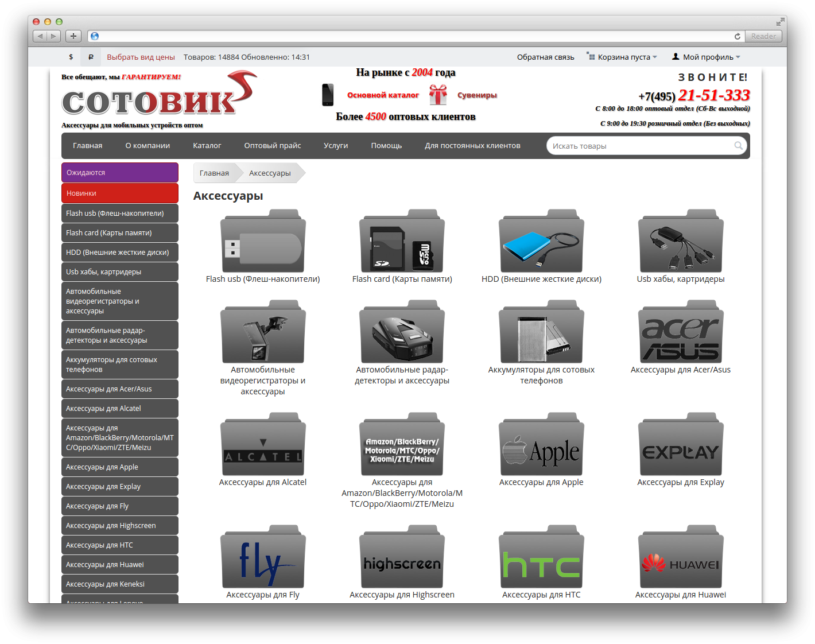The image size is (815, 644).
Task: Open the Оптовый прайс menu item
Action: tap(273, 146)
